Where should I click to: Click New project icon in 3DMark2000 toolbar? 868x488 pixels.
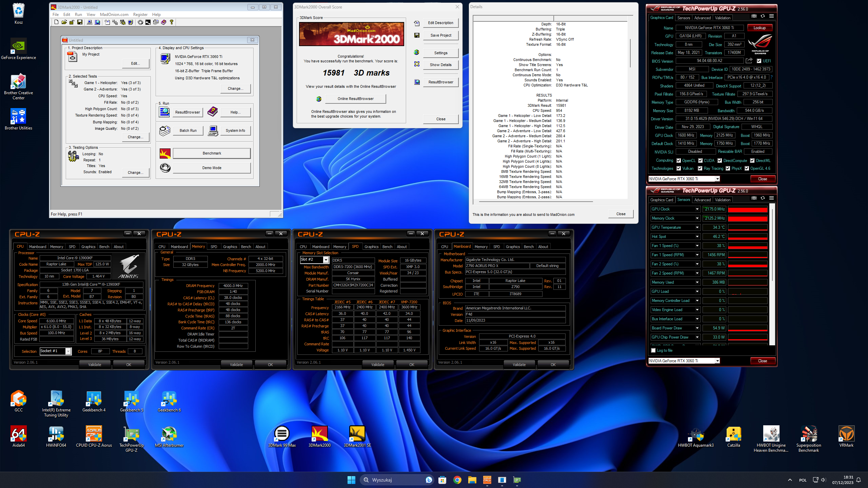pyautogui.click(x=56, y=22)
